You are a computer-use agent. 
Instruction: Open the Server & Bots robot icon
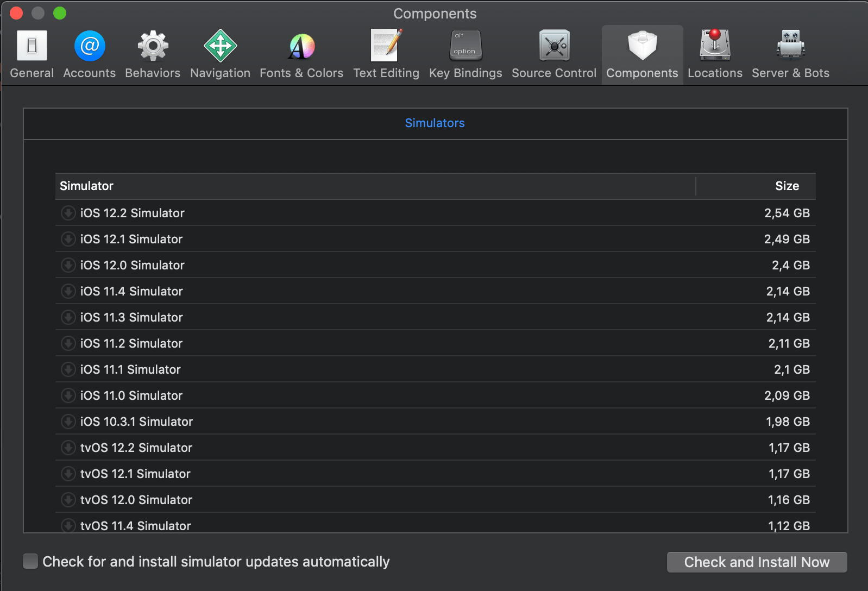coord(790,45)
